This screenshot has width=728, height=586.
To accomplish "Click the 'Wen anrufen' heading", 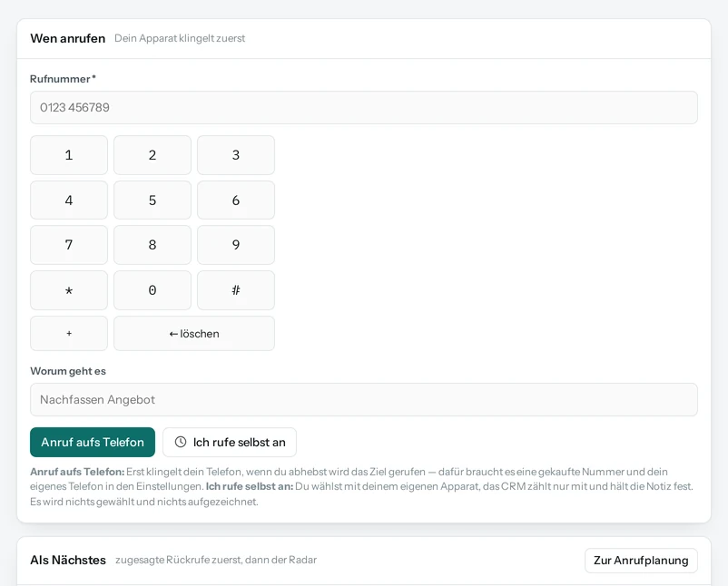I will [68, 38].
